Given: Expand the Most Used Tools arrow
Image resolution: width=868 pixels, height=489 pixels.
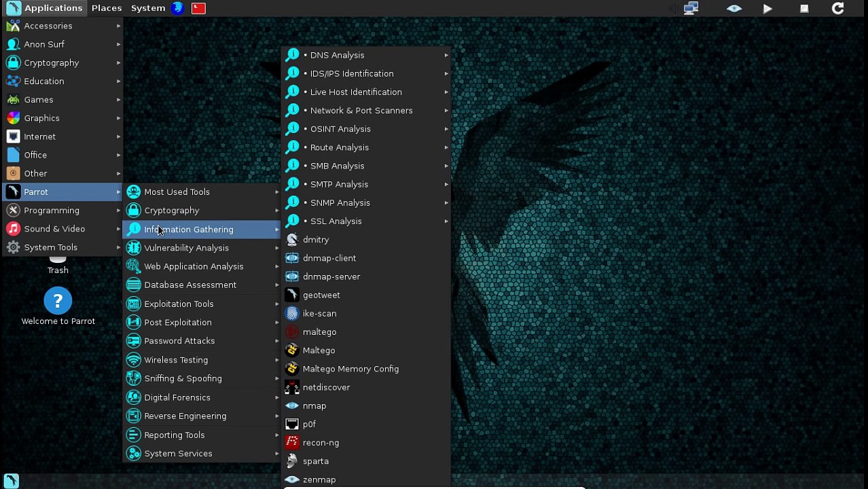Looking at the screenshot, I should tap(276, 192).
